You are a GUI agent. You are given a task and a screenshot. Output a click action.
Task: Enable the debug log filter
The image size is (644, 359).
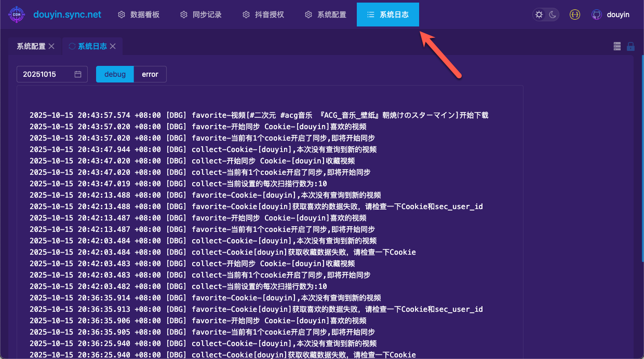(115, 74)
